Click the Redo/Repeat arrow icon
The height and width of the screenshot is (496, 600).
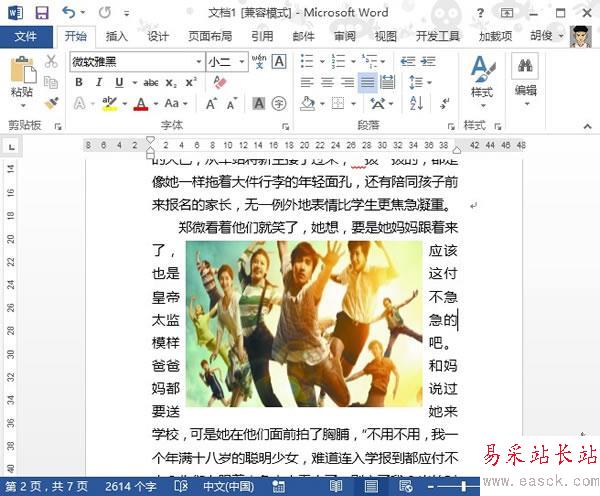pos(104,13)
